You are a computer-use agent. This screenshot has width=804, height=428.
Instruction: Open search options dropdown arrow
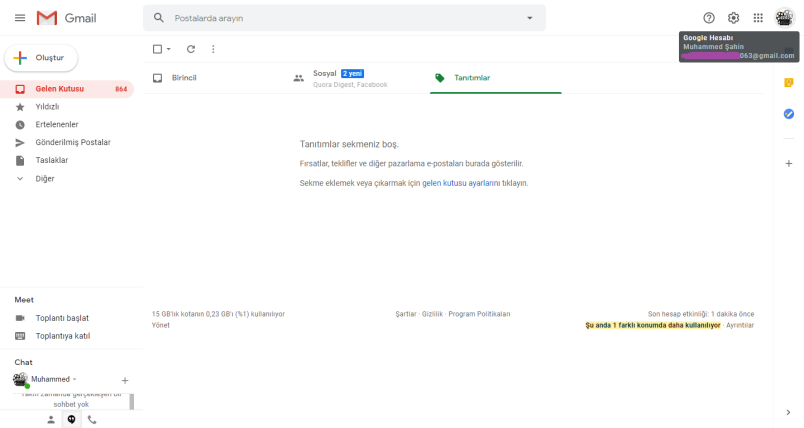[x=530, y=18]
